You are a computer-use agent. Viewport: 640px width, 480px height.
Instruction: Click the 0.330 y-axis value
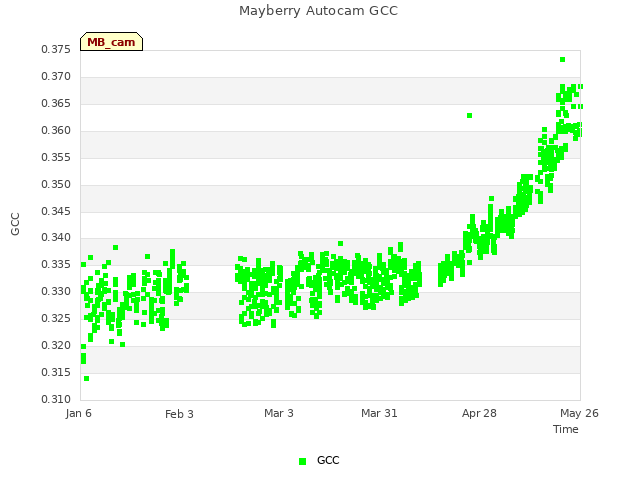tap(56, 291)
